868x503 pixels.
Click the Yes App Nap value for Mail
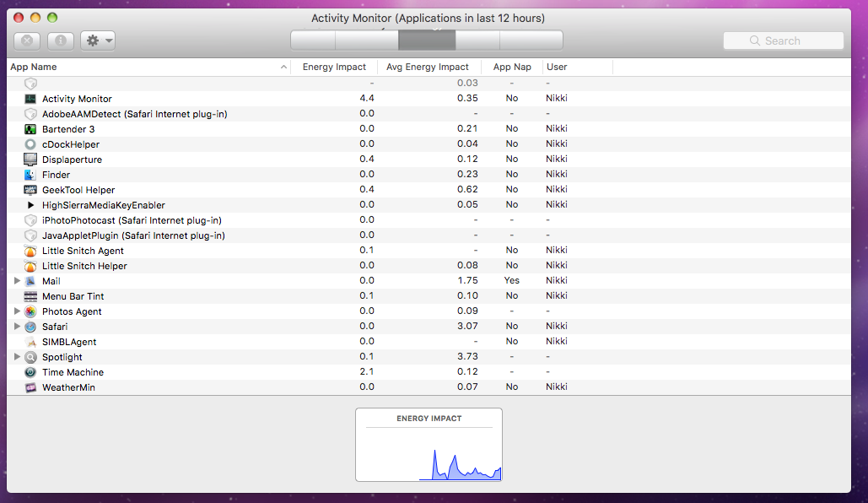(511, 280)
